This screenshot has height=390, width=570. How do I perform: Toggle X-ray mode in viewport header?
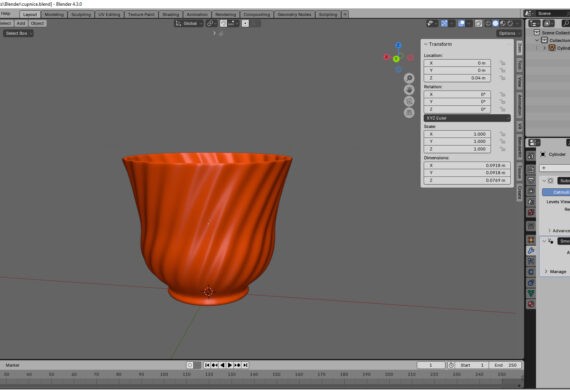[x=478, y=24]
